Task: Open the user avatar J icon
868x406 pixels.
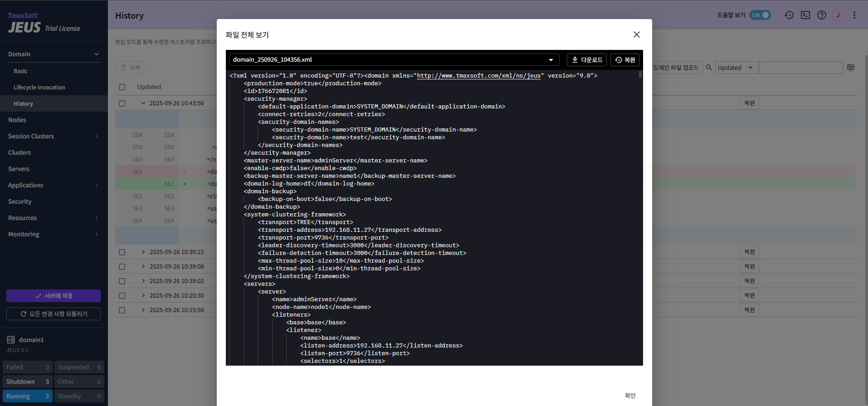Action: [838, 15]
